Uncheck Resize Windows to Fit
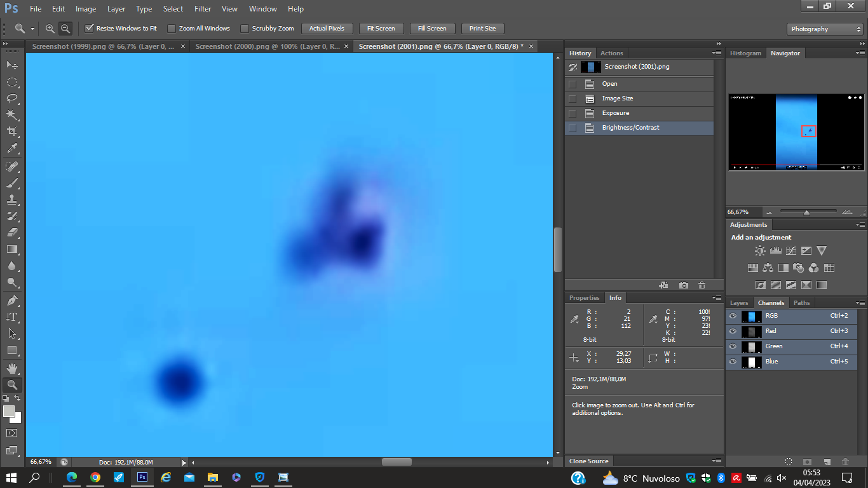The width and height of the screenshot is (868, 488). click(x=90, y=29)
